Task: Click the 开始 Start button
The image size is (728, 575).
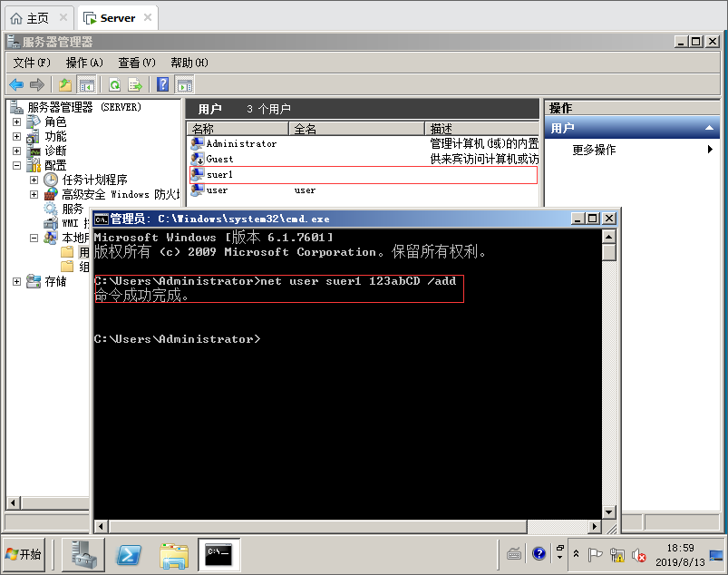Action: click(24, 554)
